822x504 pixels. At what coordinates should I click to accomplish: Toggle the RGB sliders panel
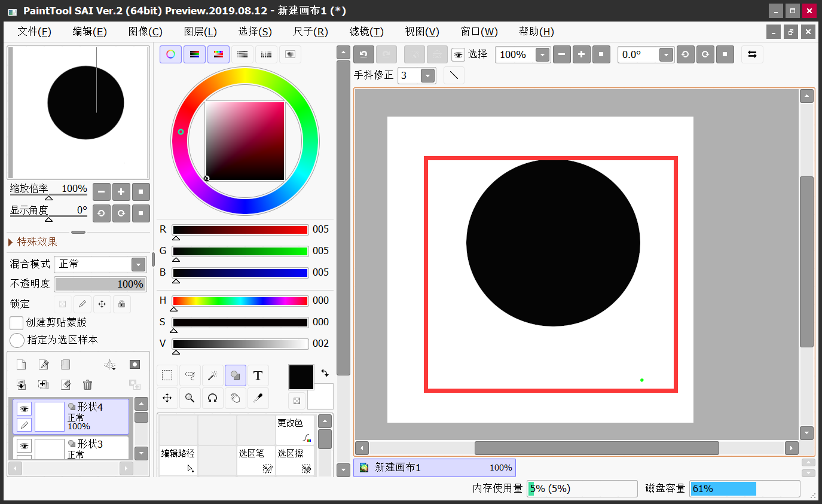(x=194, y=54)
